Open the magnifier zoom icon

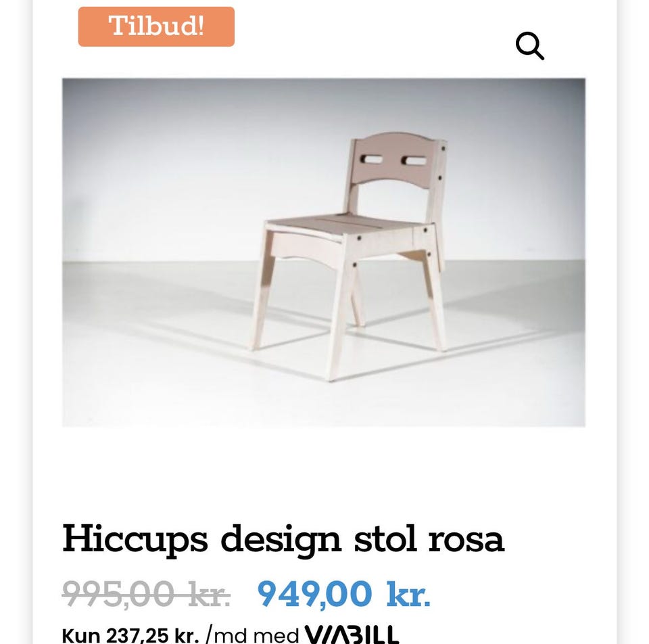[530, 45]
